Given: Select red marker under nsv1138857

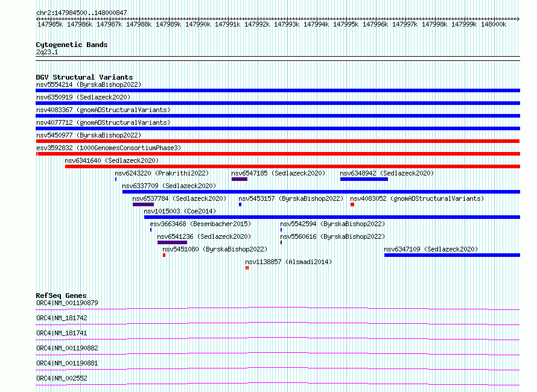Looking at the screenshot, I should tap(247, 268).
